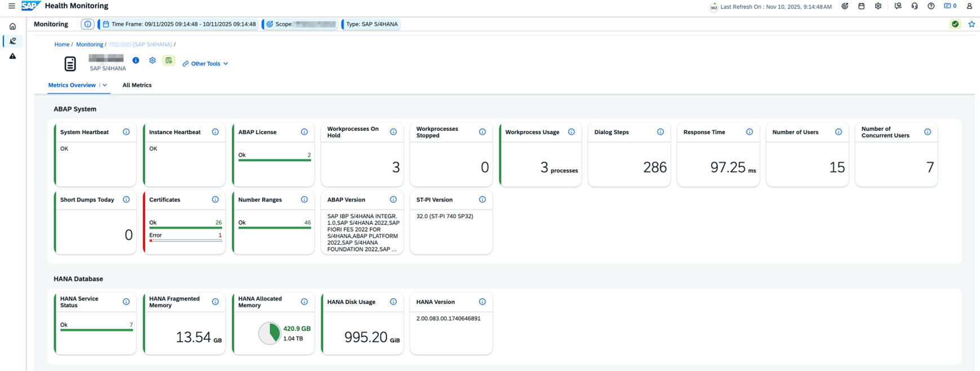Select the Metrics Overview tab

(x=72, y=85)
